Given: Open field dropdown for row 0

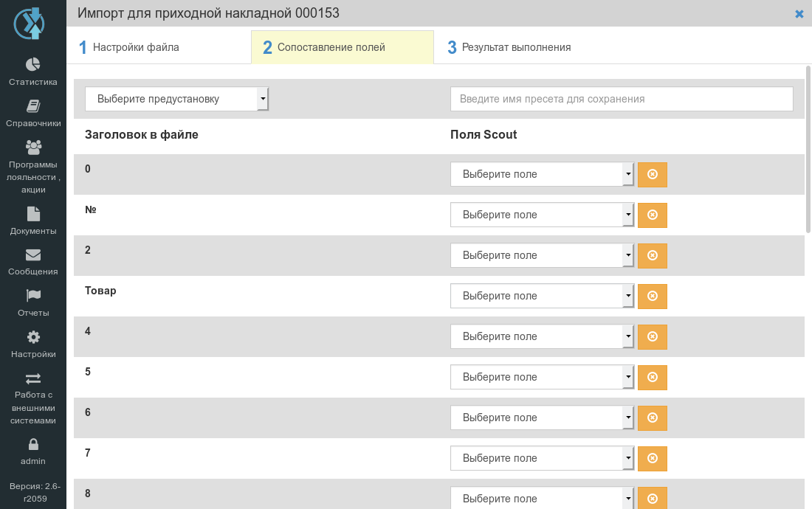Looking at the screenshot, I should pos(542,174).
